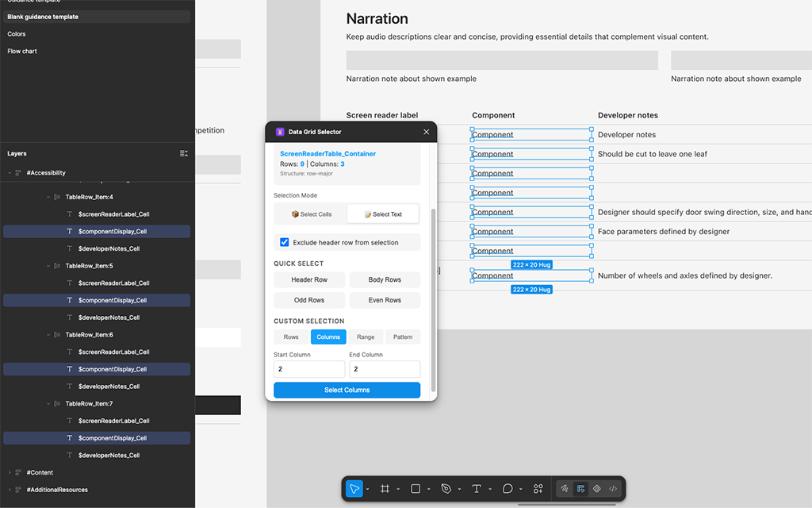The width and height of the screenshot is (812, 508).
Task: Switch to the Range custom selection tab
Action: point(366,337)
